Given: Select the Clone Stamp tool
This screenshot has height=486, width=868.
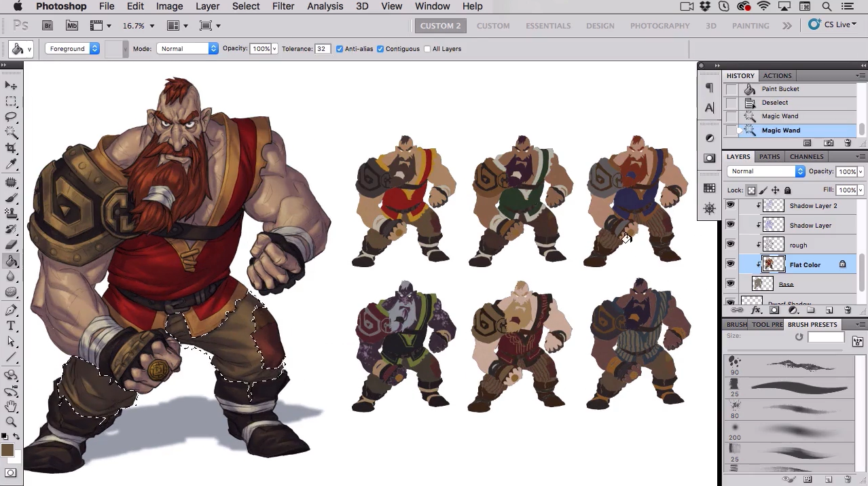Looking at the screenshot, I should (x=11, y=214).
